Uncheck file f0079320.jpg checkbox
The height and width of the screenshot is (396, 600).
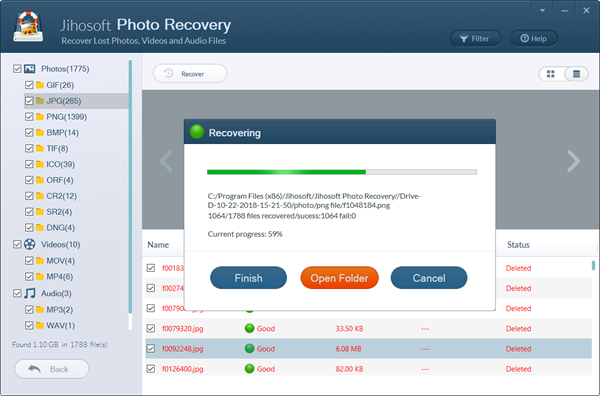coord(151,328)
